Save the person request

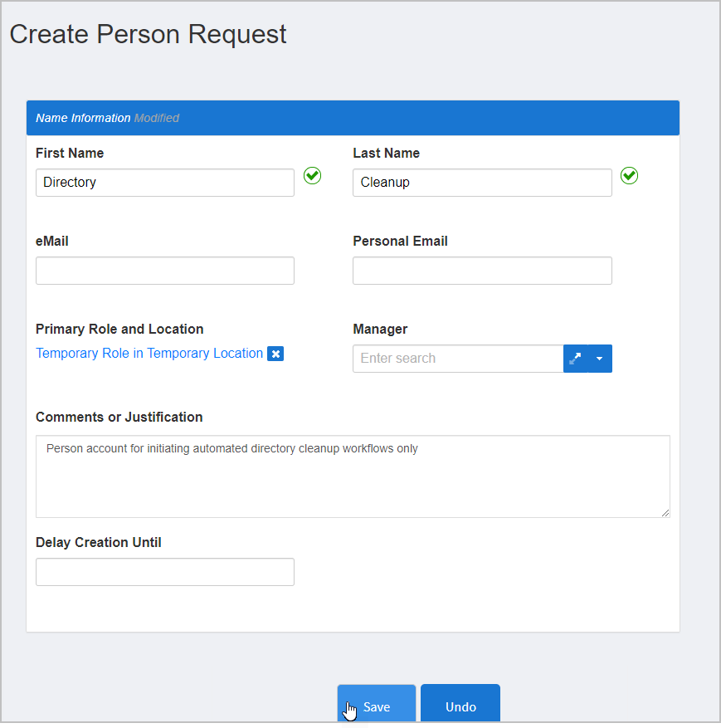(x=376, y=706)
